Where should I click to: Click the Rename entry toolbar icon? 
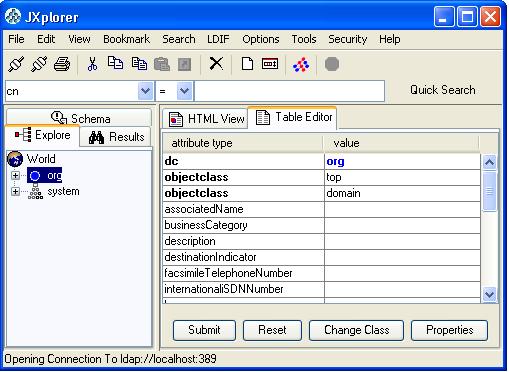270,63
